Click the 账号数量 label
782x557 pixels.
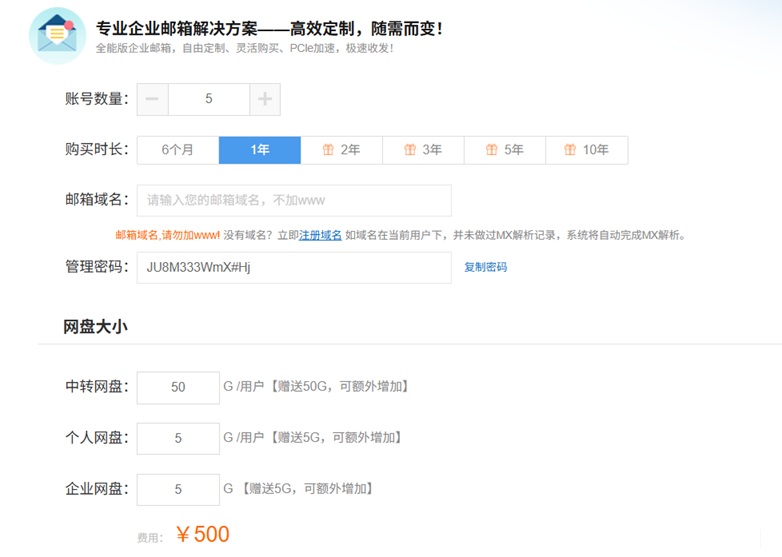pos(97,99)
